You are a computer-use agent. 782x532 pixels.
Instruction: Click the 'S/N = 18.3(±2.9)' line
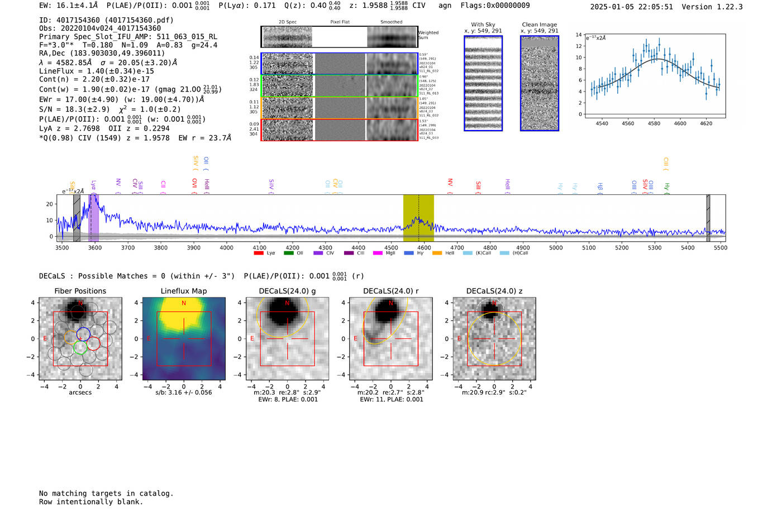coord(110,109)
